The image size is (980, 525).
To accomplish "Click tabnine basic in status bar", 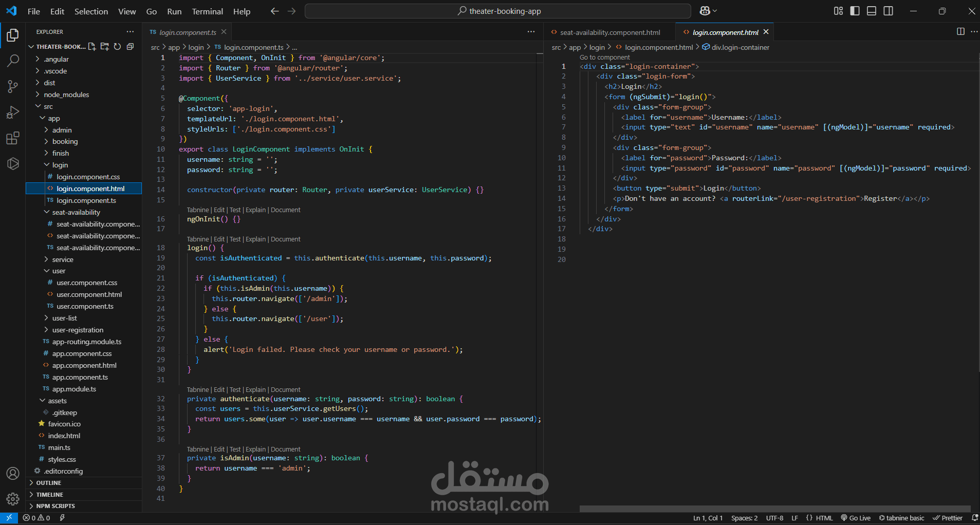I will coord(901,518).
